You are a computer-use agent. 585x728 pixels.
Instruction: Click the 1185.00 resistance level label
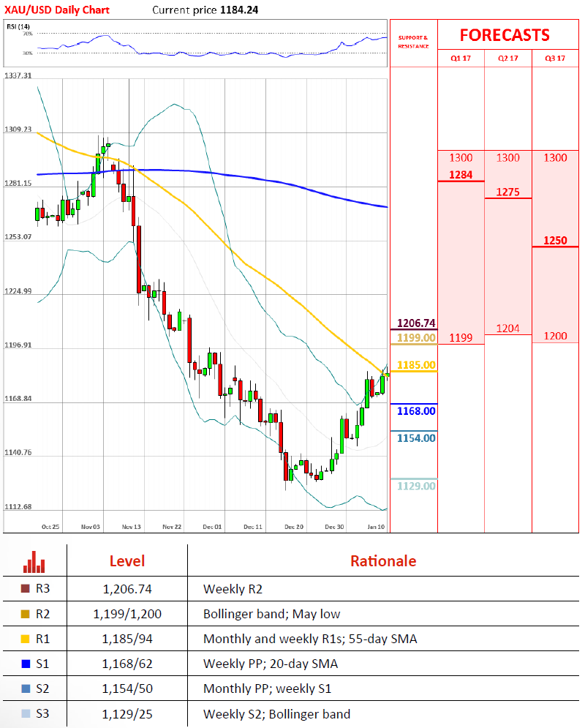(x=416, y=364)
